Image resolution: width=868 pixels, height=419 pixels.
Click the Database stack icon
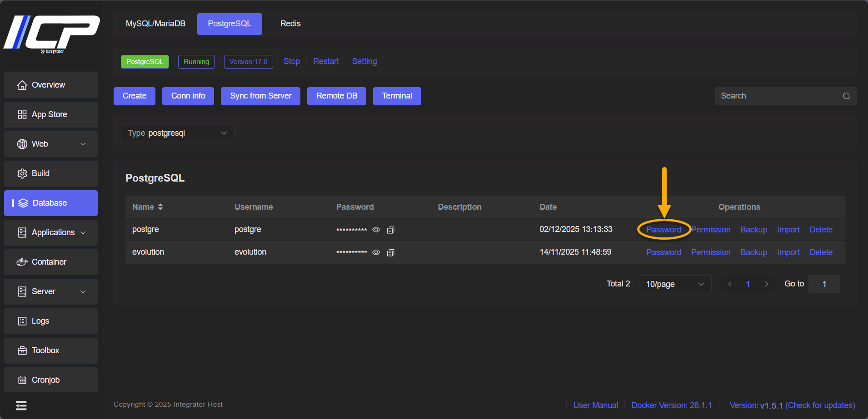tap(23, 203)
